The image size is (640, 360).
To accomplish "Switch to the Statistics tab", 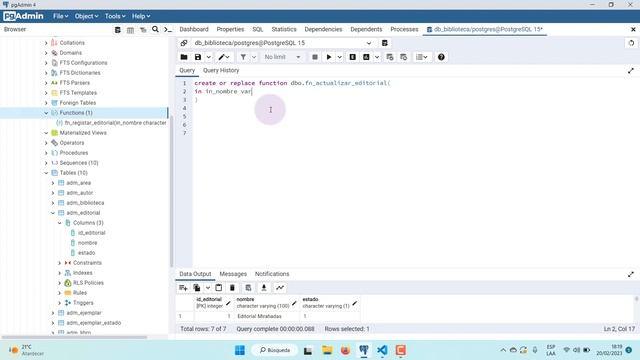I will (x=284, y=29).
